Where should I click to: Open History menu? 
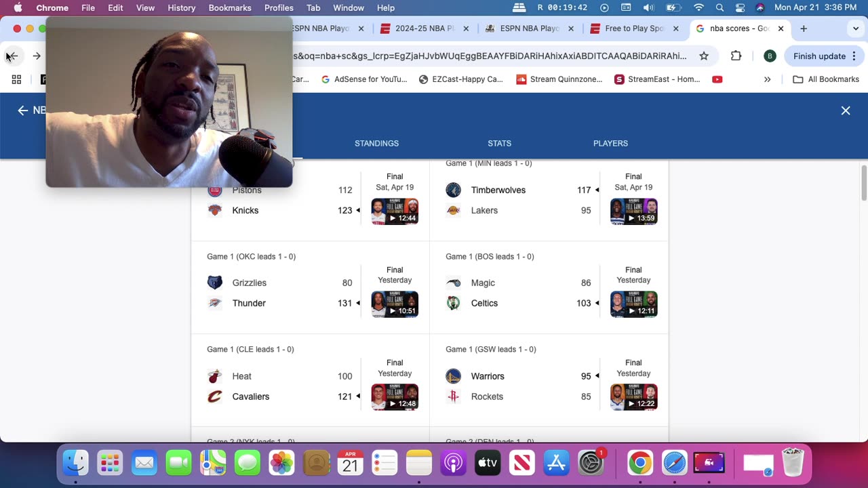tap(181, 8)
